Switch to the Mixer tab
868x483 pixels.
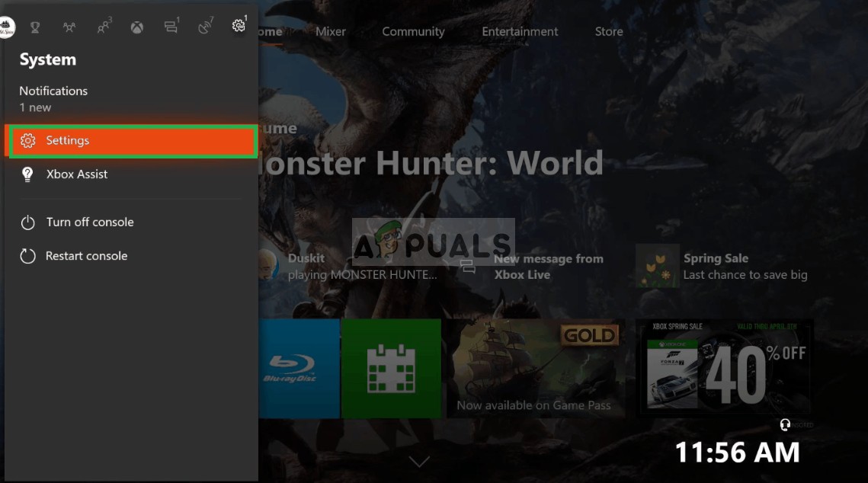[331, 32]
